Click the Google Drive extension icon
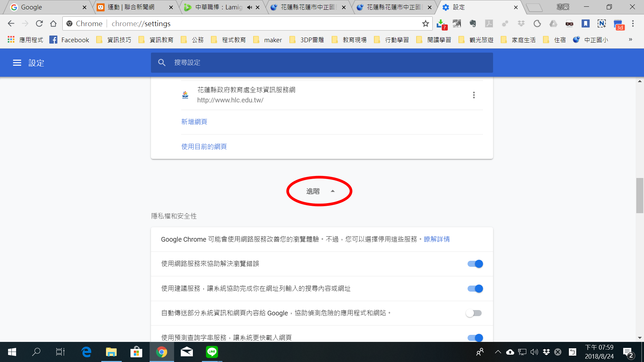The width and height of the screenshot is (644, 362). coord(553,23)
